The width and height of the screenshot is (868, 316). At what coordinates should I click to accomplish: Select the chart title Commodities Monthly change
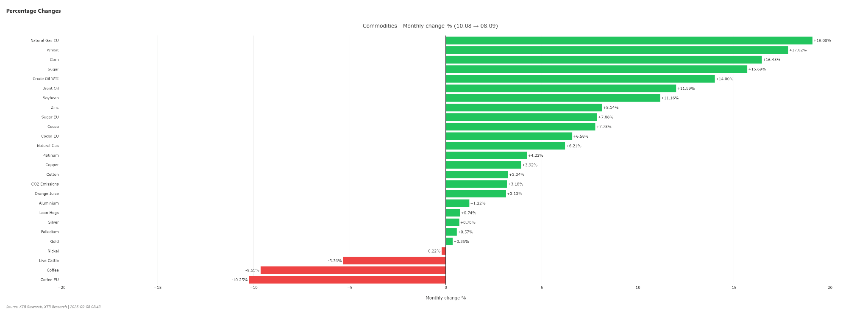pyautogui.click(x=430, y=26)
